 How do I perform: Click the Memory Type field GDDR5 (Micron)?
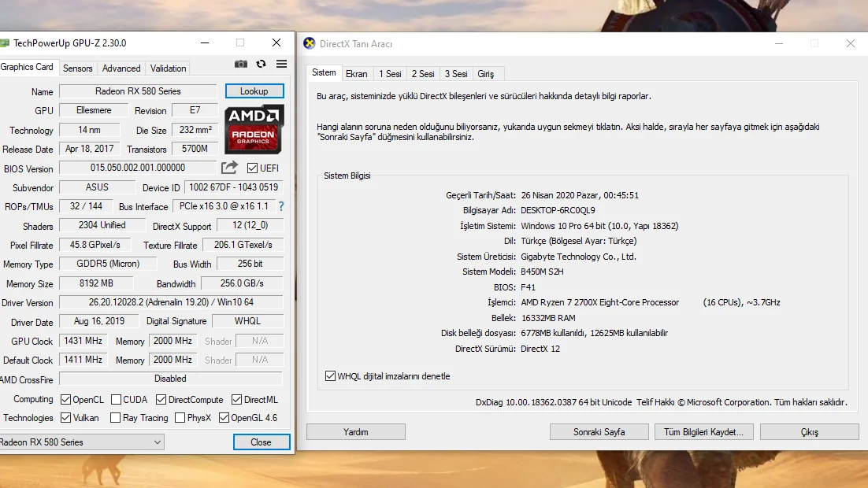(108, 264)
